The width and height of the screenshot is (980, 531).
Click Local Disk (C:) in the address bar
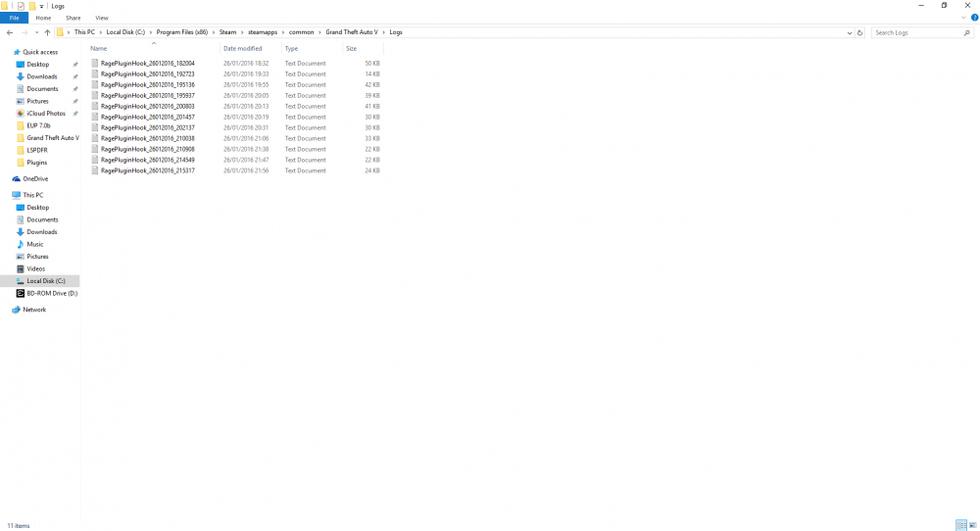125,32
